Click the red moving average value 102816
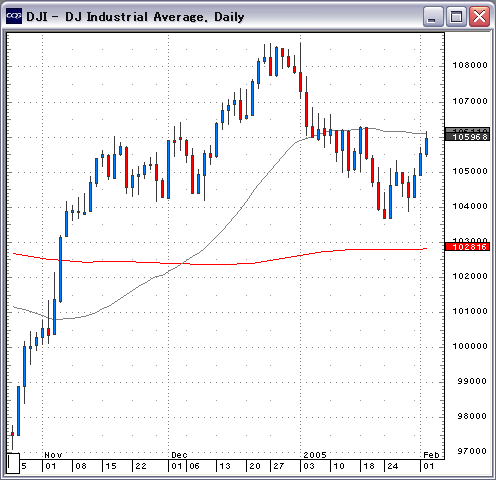 pos(468,247)
